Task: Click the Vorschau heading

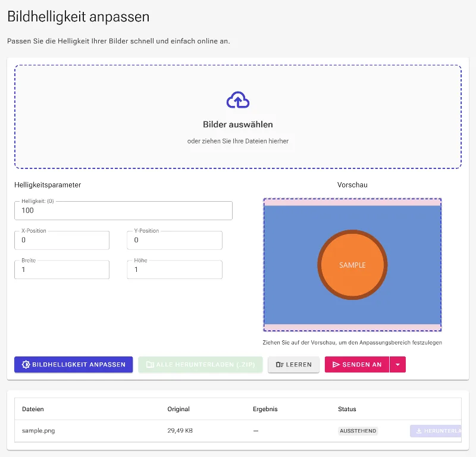Action: pos(352,185)
